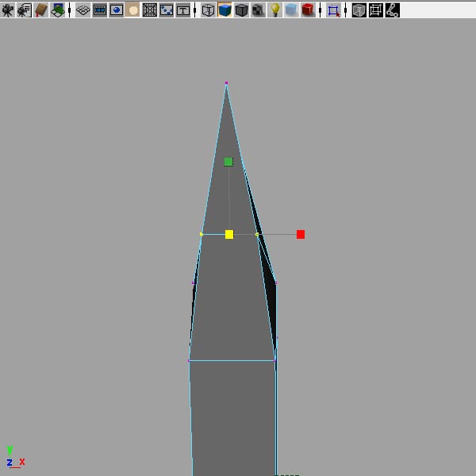Image resolution: width=476 pixels, height=476 pixels.
Task: Click the Select Camera icon
Action: pos(8,10)
